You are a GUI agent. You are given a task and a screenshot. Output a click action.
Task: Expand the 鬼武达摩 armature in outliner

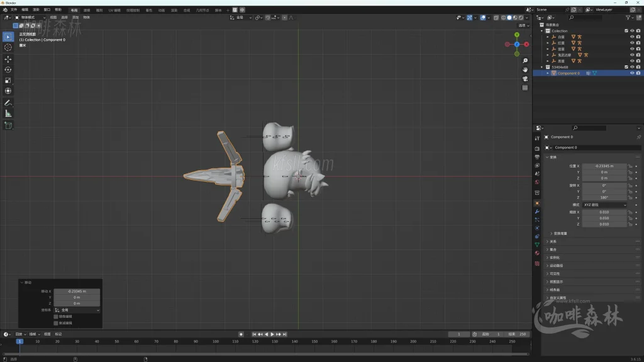(548, 55)
